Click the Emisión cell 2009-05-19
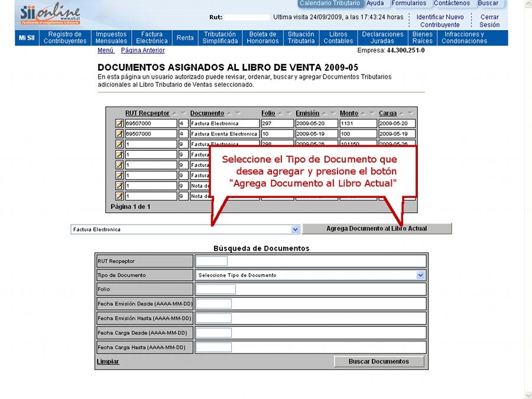 (317, 134)
